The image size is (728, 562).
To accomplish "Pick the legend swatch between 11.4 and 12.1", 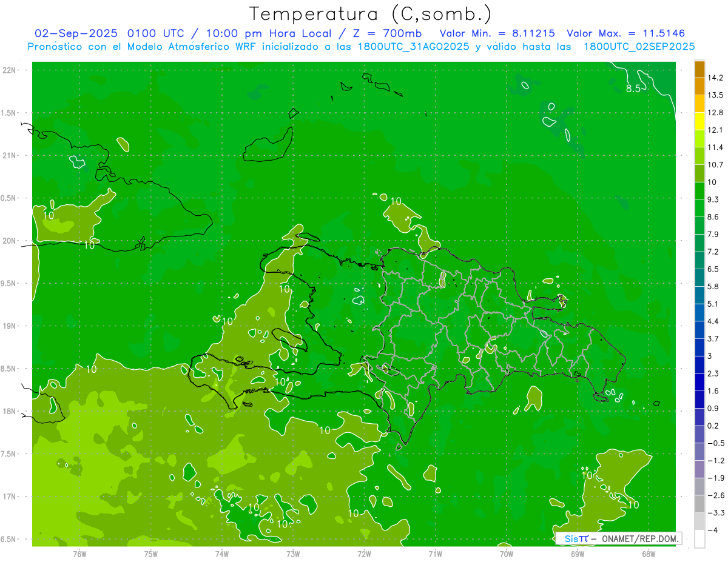I will tap(699, 139).
